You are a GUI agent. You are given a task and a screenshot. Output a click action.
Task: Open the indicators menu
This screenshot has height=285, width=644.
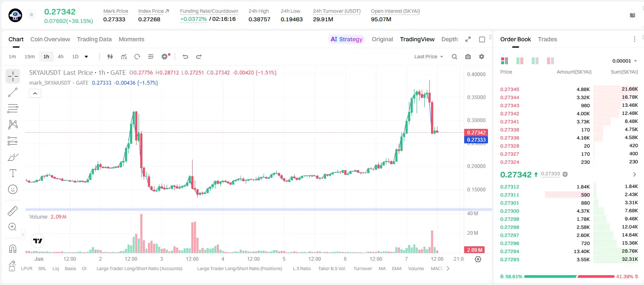tap(124, 57)
